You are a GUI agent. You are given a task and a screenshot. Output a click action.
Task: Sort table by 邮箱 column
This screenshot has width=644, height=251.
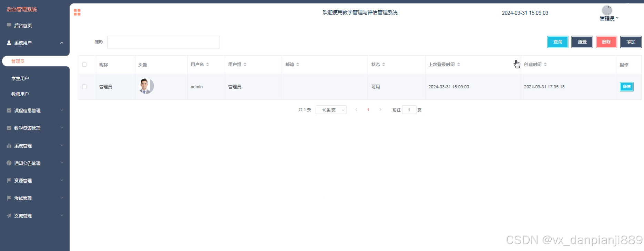(298, 65)
